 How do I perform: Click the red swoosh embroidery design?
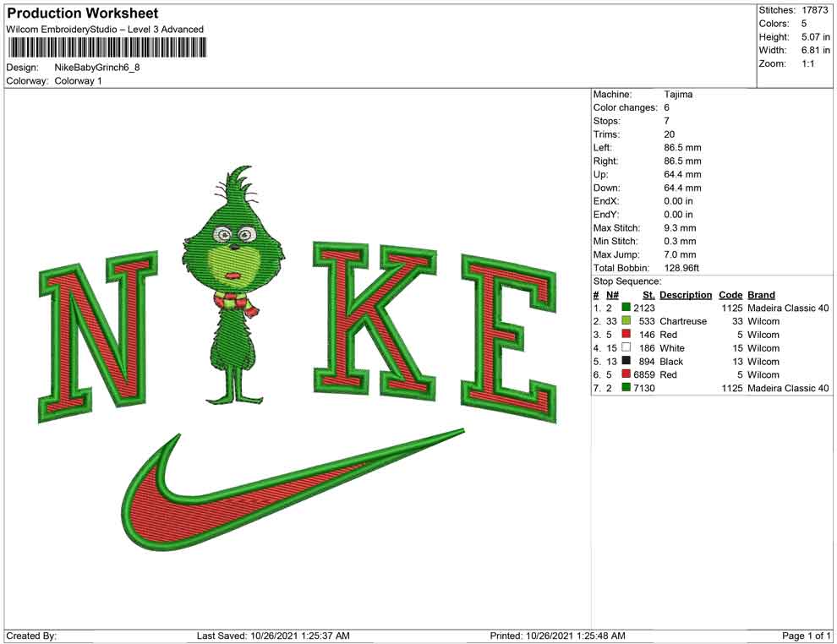[x=293, y=491]
